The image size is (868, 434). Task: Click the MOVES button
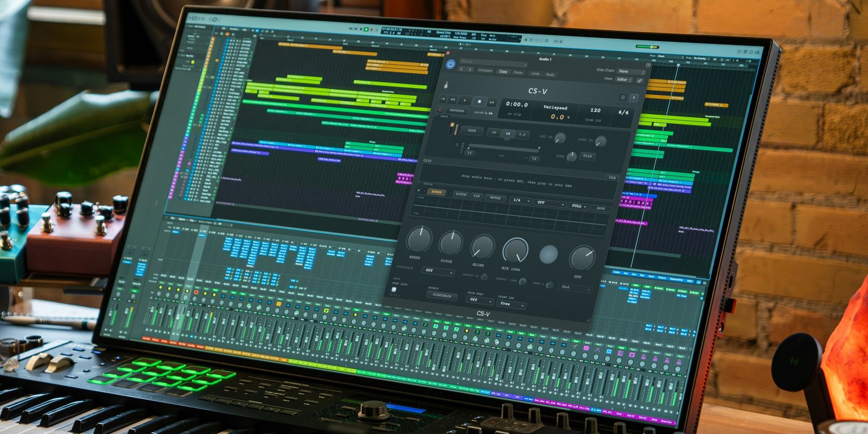pyautogui.click(x=495, y=198)
